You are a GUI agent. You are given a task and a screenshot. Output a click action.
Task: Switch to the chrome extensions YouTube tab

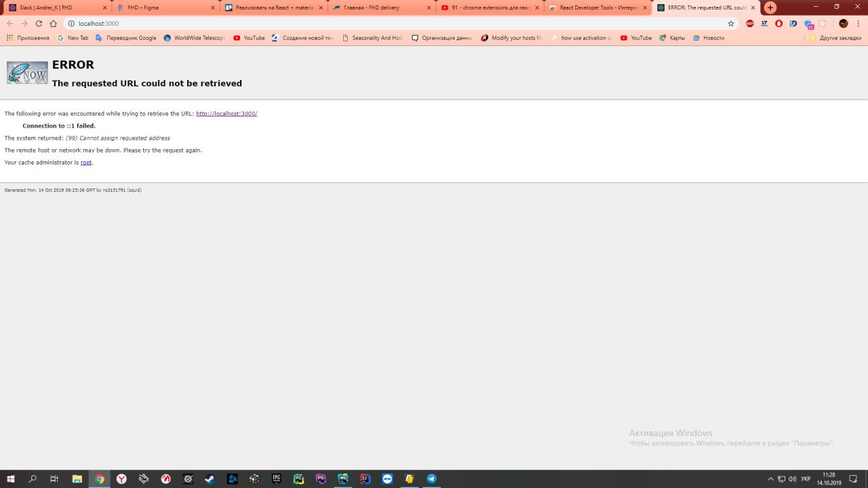pos(490,7)
